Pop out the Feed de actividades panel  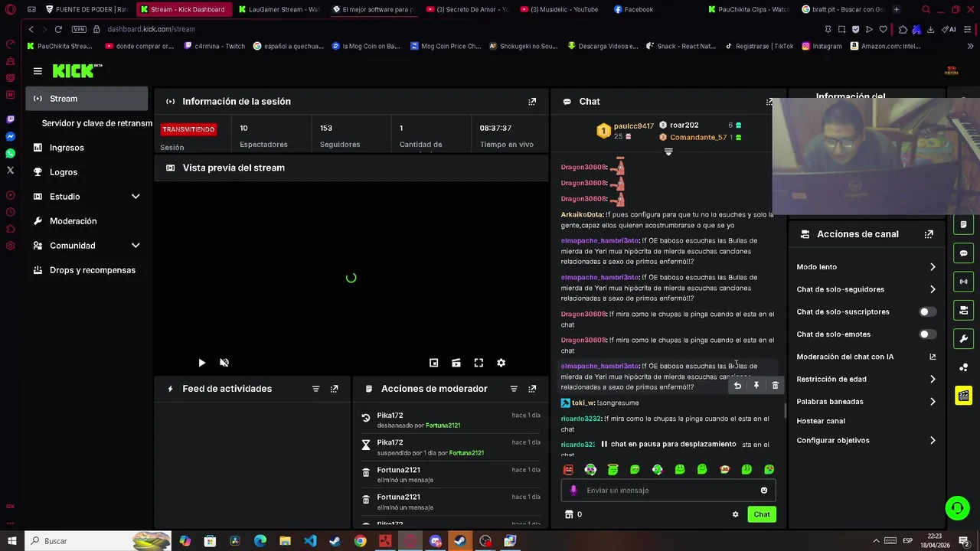tap(334, 389)
